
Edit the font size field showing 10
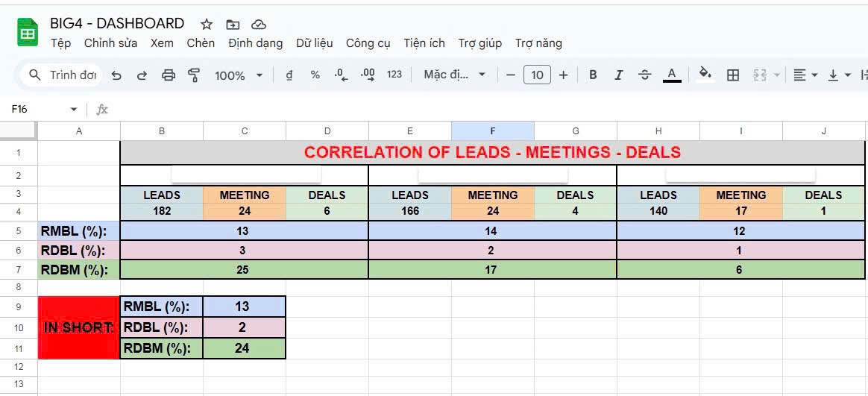tap(537, 75)
